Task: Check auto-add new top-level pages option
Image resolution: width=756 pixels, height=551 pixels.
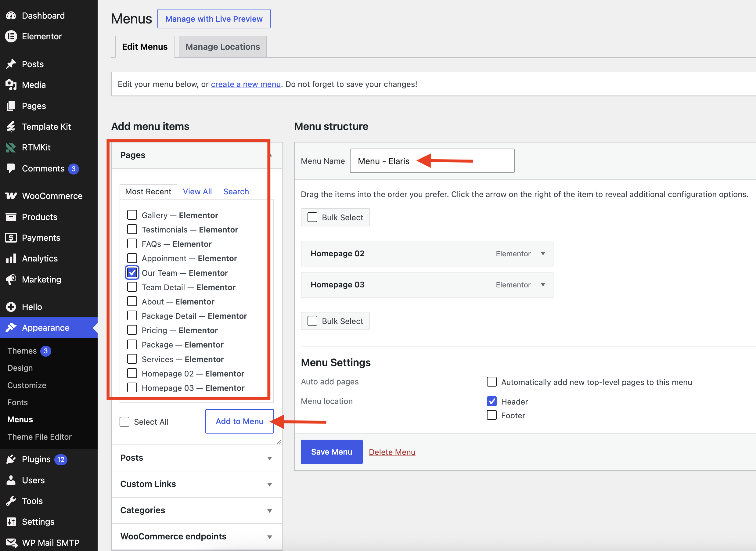Action: [x=491, y=382]
